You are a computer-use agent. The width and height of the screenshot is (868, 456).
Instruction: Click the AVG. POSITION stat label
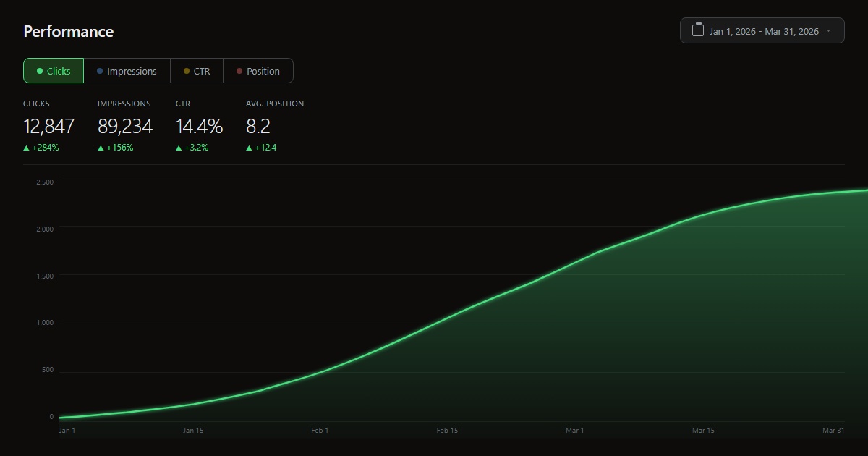tap(275, 104)
